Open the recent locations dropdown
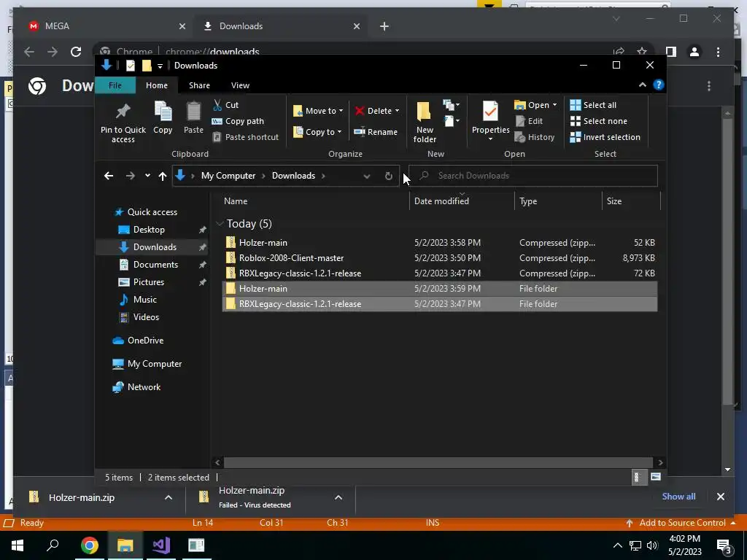747x560 pixels. pos(147,176)
